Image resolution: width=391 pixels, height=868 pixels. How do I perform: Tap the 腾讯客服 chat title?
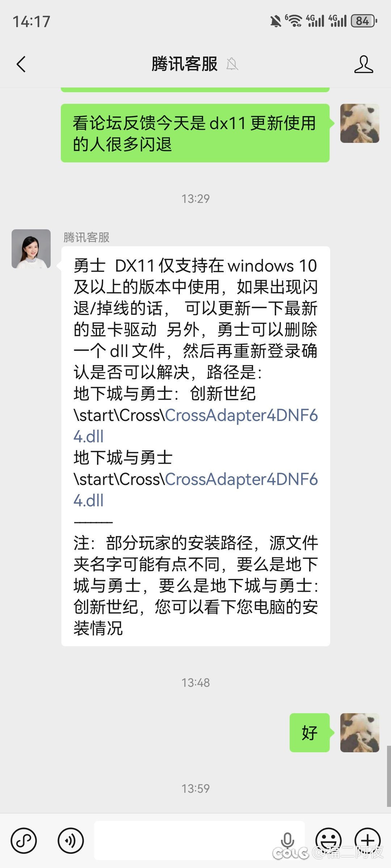184,64
